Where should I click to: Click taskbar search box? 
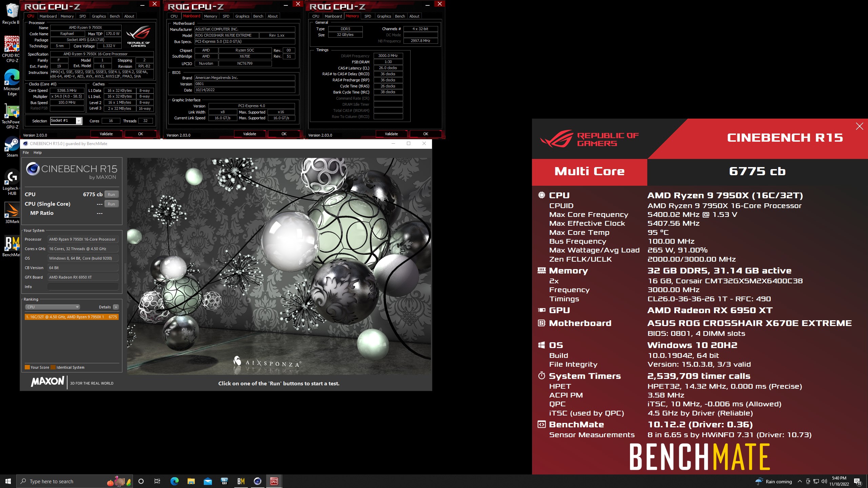pyautogui.click(x=75, y=481)
